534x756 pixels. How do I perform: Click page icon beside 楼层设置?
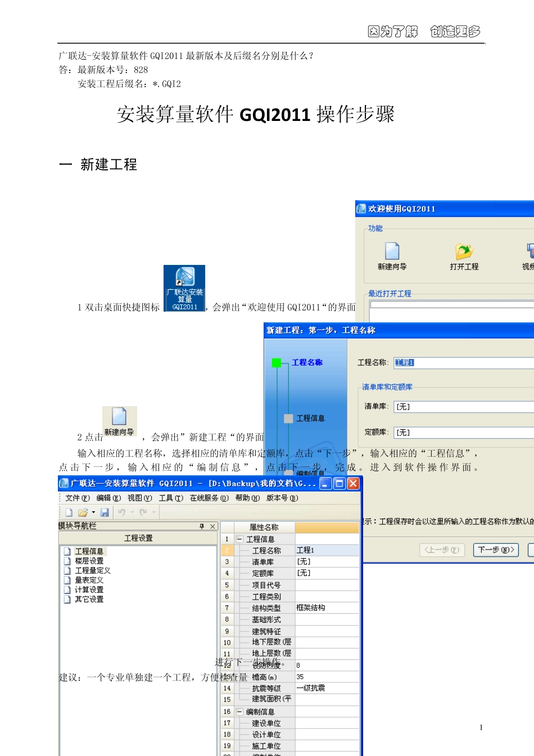tap(67, 561)
